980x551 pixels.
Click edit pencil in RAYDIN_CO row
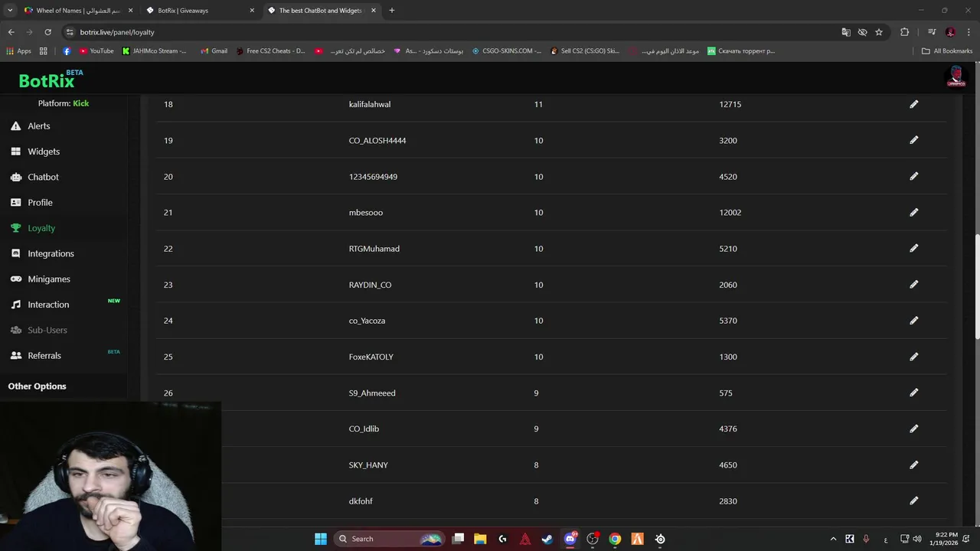pos(913,284)
